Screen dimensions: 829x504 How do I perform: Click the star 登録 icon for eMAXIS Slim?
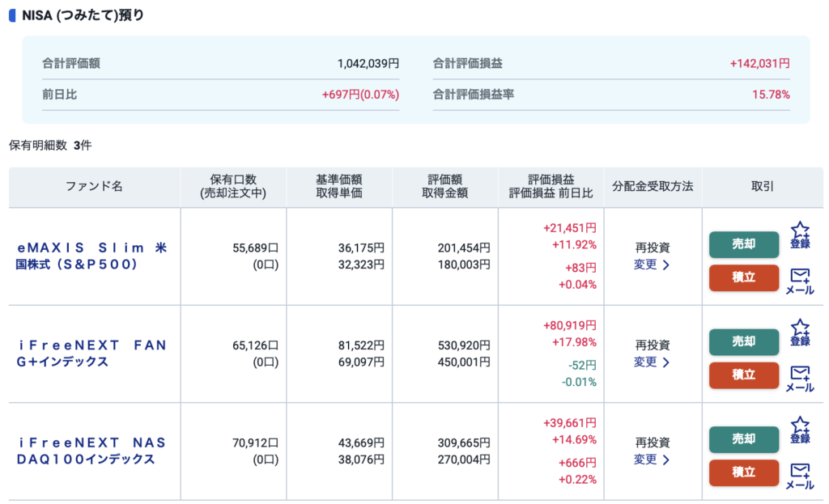click(x=800, y=235)
